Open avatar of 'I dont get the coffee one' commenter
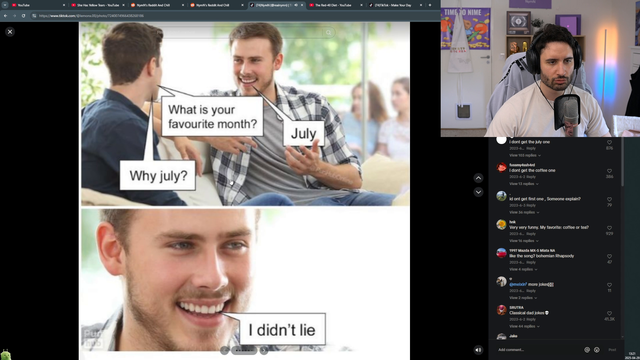The width and height of the screenshot is (640, 360). click(501, 167)
